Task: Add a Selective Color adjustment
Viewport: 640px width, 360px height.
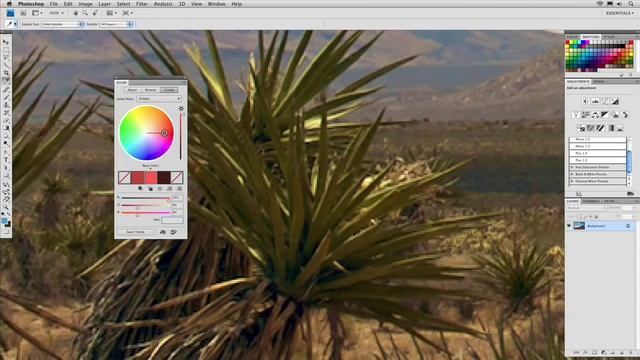Action: click(620, 128)
